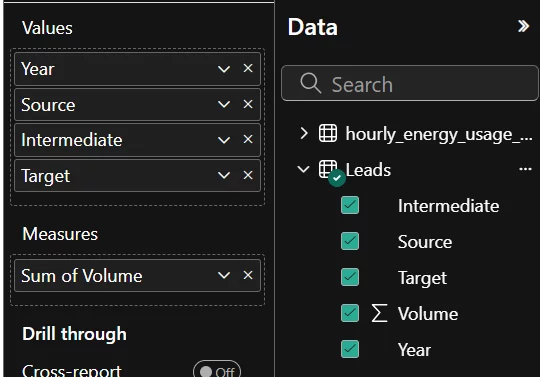This screenshot has height=377, width=540.
Task: Select Source pill in Values well
Action: click(x=137, y=104)
